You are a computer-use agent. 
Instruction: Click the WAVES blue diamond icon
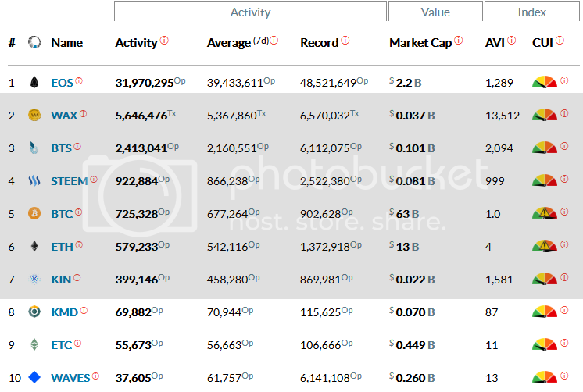[34, 377]
